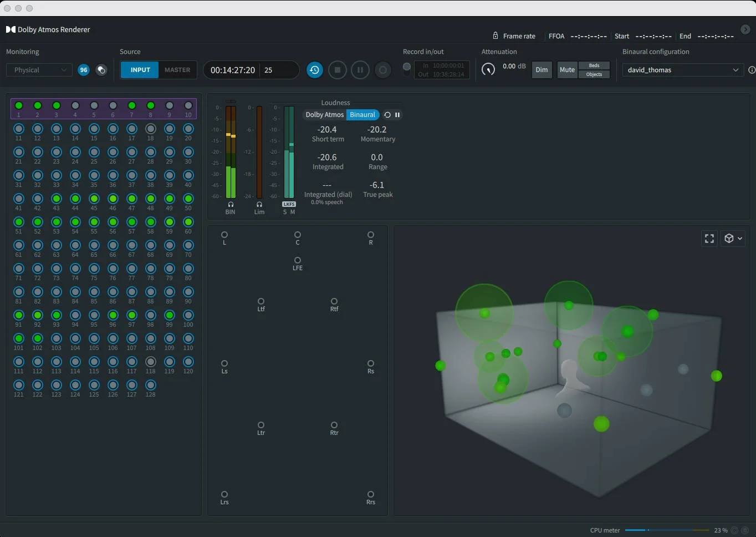
Task: Click the Dolby Atmos Renderer logo
Action: point(11,29)
